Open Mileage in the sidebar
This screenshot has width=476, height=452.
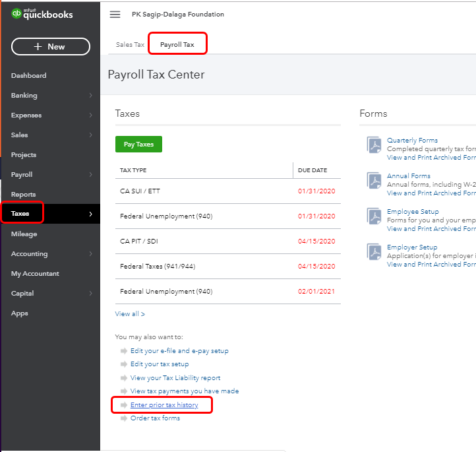(24, 234)
